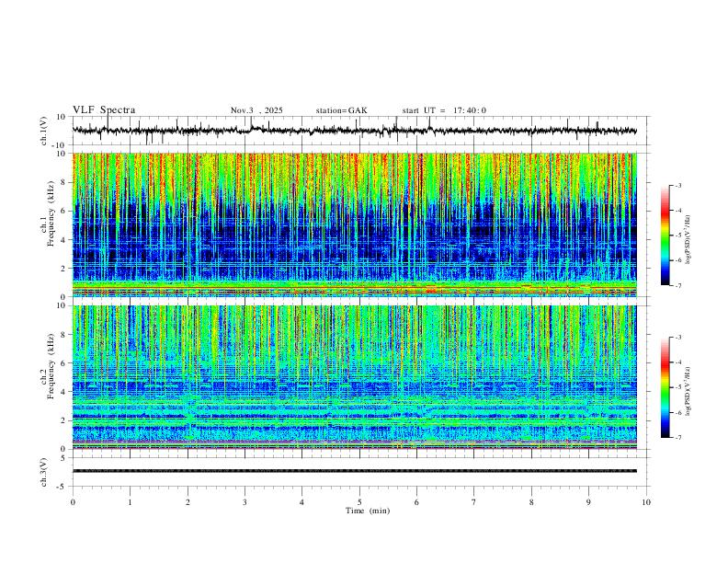The height and width of the screenshot is (563, 728).
Task: Select the date label "Nov.3 , 2025"
Action: pos(256,110)
